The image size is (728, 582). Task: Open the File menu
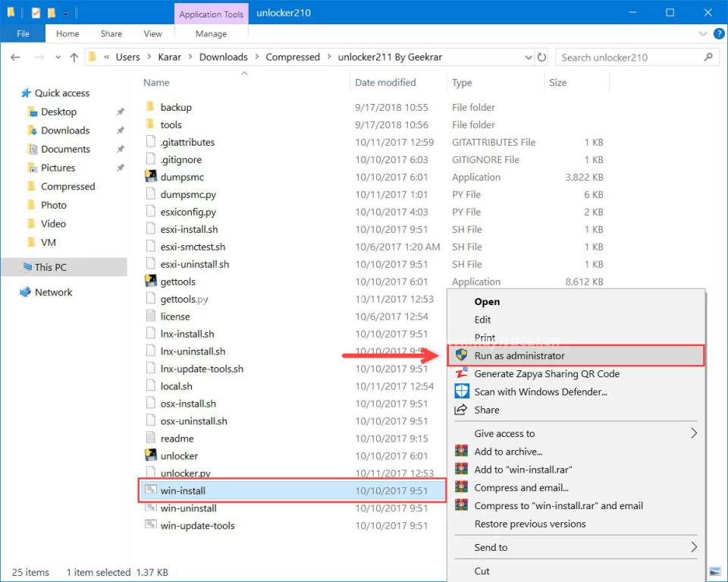[23, 34]
